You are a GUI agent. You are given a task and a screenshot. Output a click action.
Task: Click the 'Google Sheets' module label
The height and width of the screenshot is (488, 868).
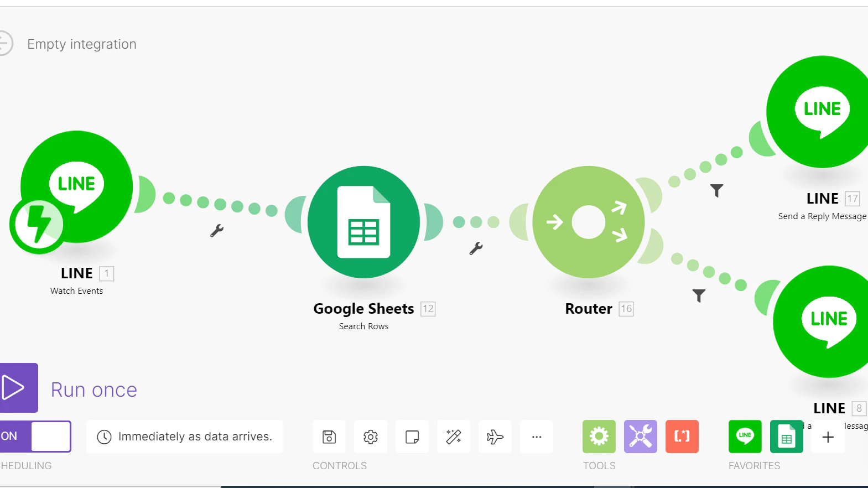point(363,309)
